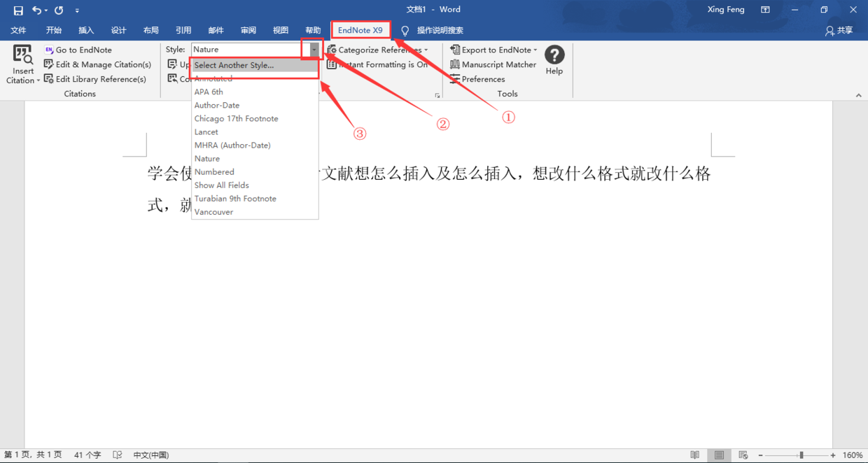This screenshot has width=868, height=463.
Task: Collapse the Style dropdown arrow
Action: click(x=314, y=50)
